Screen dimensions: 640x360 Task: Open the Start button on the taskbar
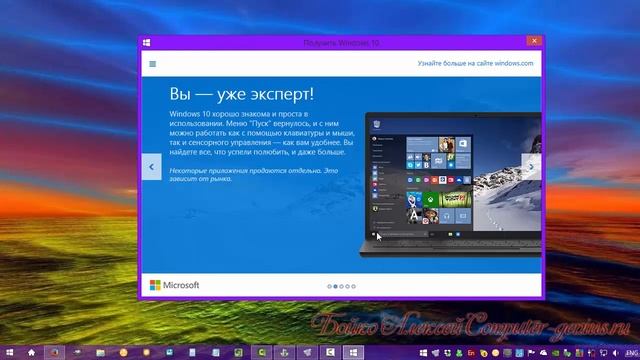point(10,353)
